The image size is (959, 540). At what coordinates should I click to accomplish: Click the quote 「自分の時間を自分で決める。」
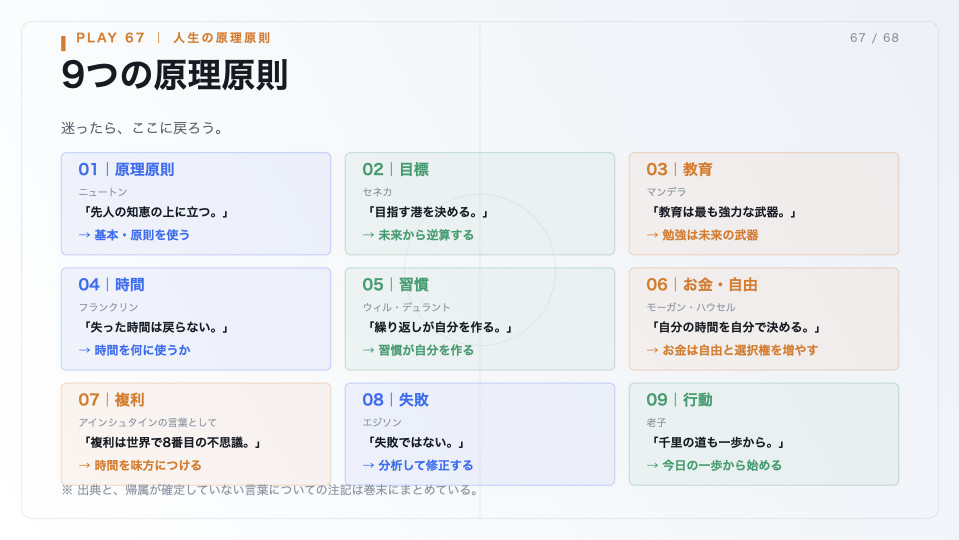(736, 327)
